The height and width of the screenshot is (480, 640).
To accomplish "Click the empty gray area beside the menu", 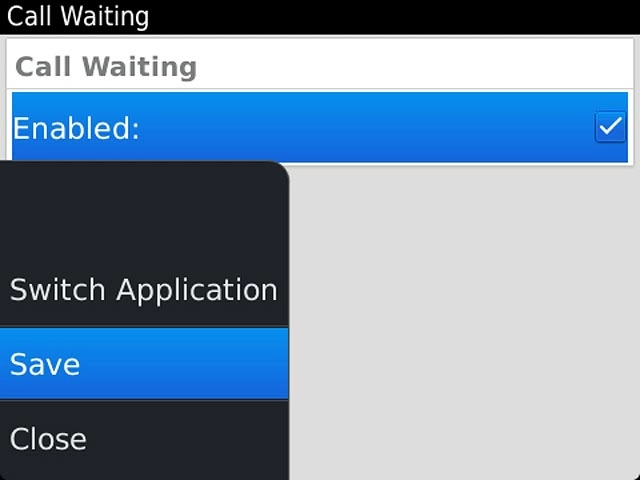I will (x=464, y=322).
